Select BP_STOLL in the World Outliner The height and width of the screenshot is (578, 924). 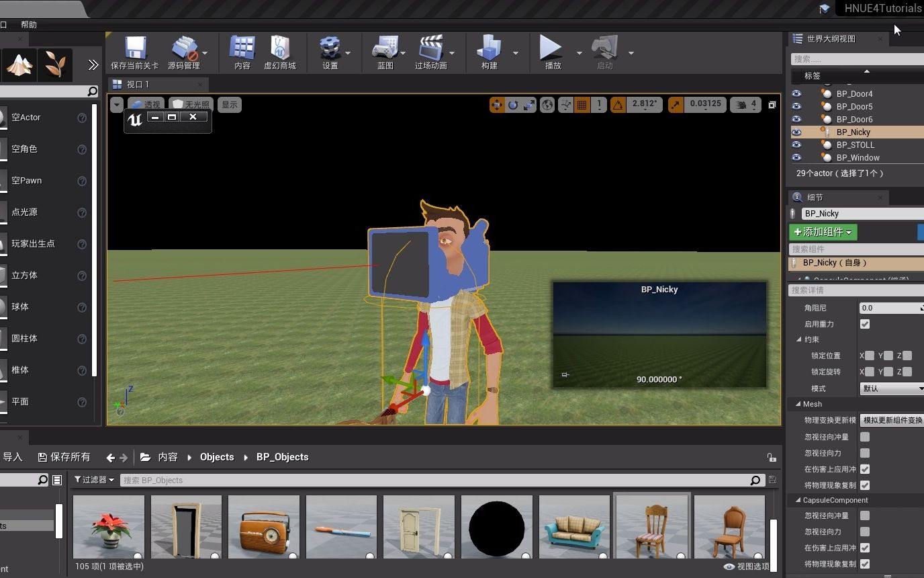click(x=856, y=145)
